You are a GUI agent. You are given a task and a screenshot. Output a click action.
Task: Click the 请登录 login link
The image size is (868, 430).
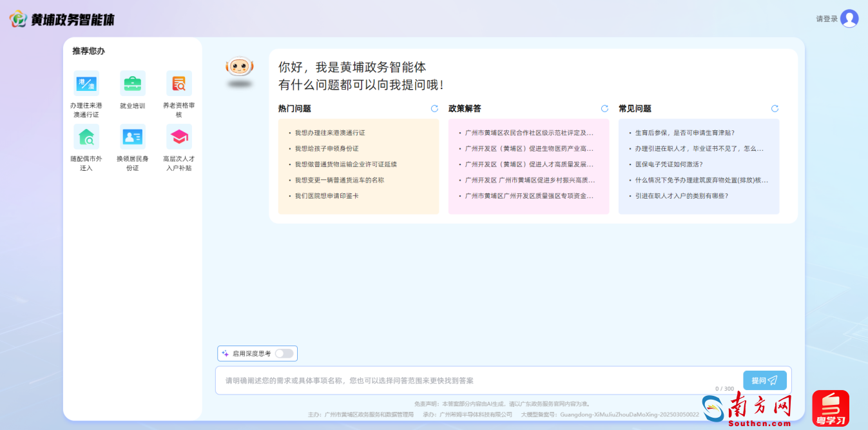click(x=827, y=19)
